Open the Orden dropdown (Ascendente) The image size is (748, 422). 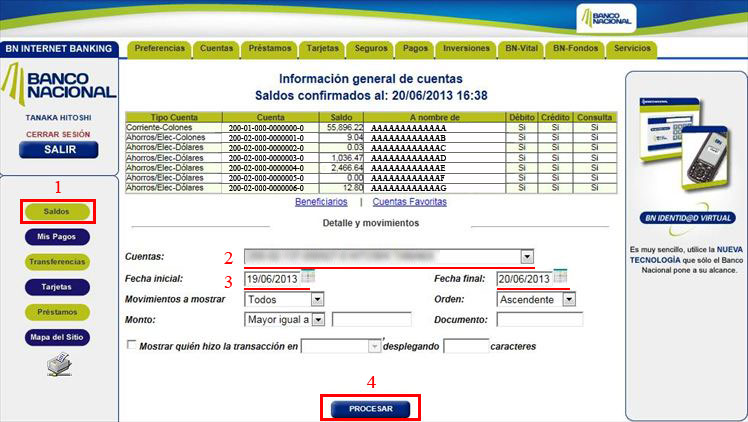[x=569, y=299]
